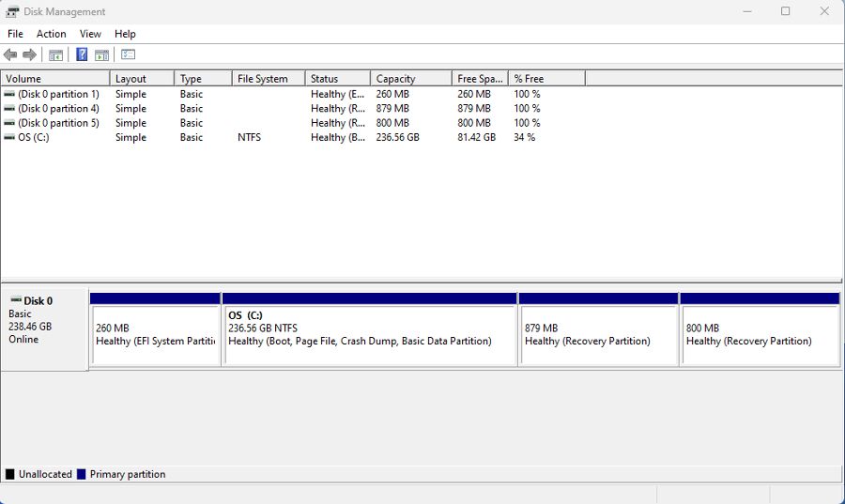Click the drive icon beside OS (C:)
This screenshot has height=504, width=845.
click(9, 138)
